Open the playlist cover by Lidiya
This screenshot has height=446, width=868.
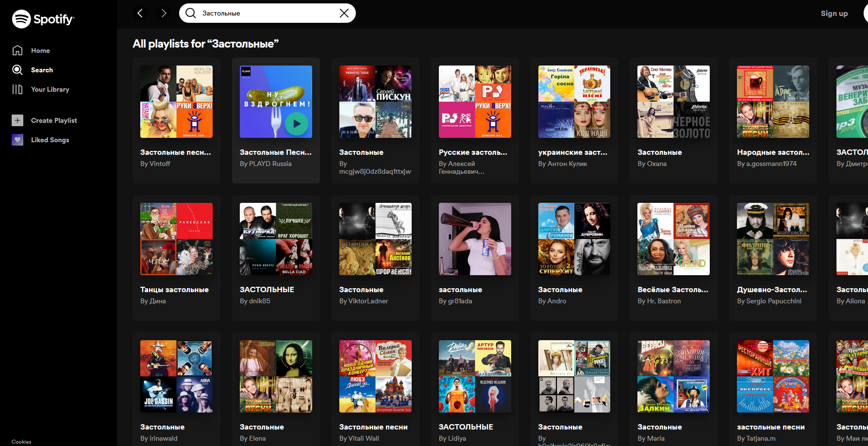point(475,376)
